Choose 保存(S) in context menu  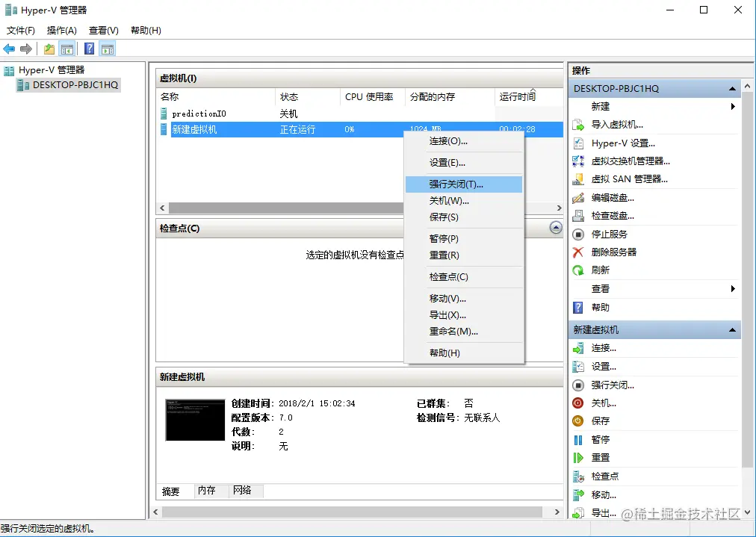464,217
